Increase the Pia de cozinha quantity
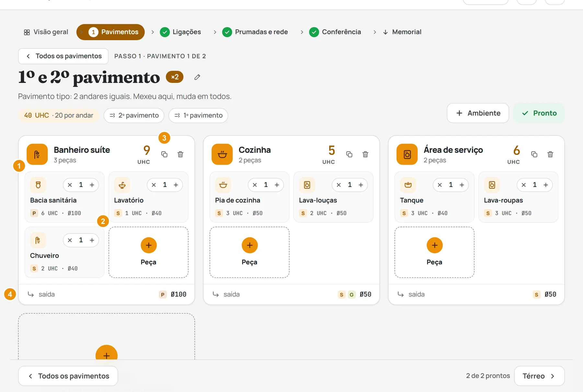The image size is (583, 392). tap(277, 185)
